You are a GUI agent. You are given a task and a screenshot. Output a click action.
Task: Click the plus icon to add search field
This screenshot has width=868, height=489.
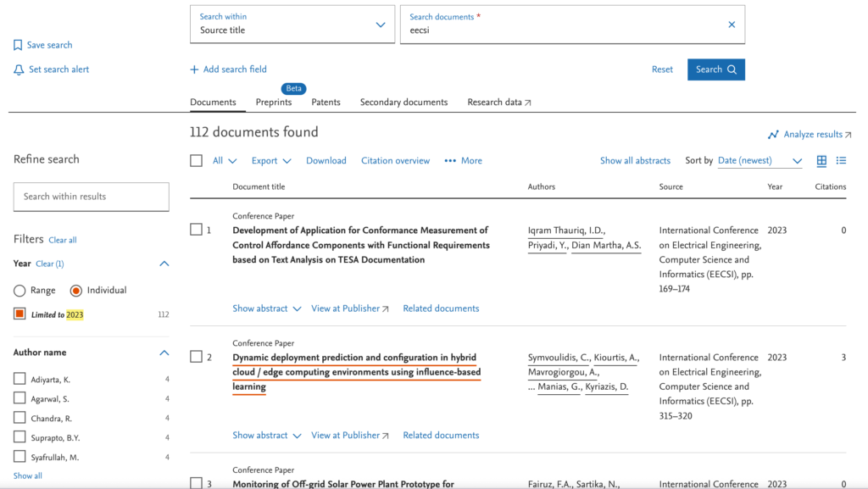click(x=194, y=69)
